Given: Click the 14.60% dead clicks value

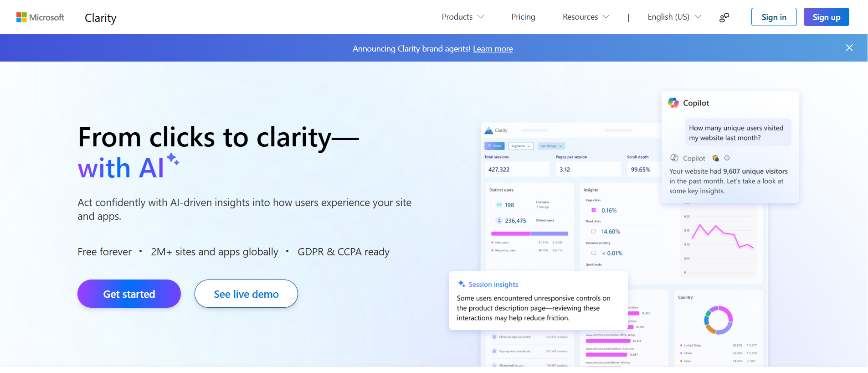Looking at the screenshot, I should [x=611, y=231].
